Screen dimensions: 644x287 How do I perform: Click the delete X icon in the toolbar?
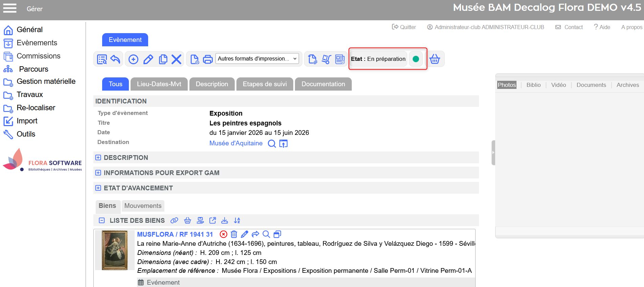click(176, 59)
